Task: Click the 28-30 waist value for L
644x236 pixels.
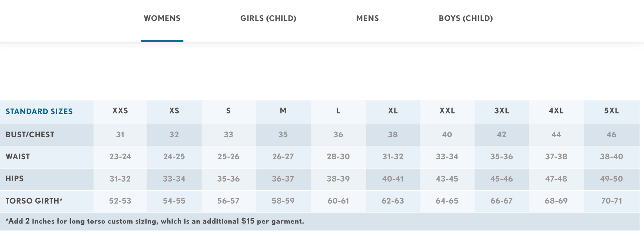Action: pyautogui.click(x=338, y=157)
